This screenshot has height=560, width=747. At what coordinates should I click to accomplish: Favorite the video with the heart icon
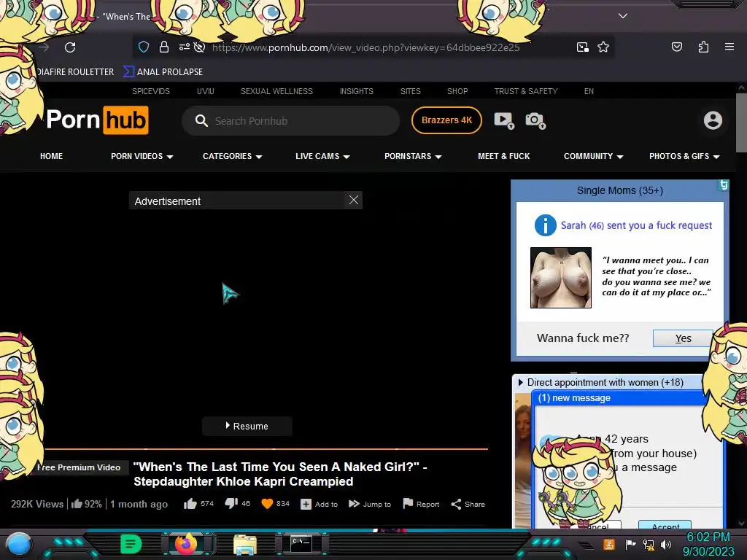[267, 504]
